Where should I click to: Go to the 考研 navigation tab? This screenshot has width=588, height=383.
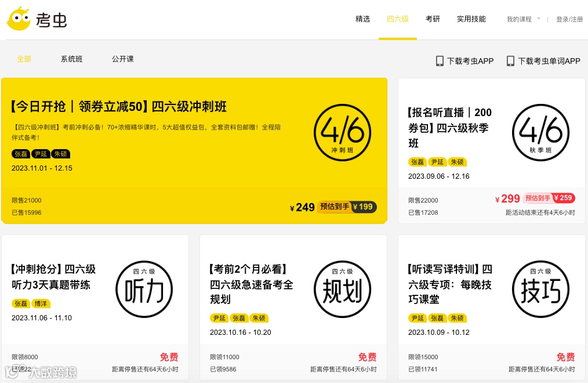[433, 19]
